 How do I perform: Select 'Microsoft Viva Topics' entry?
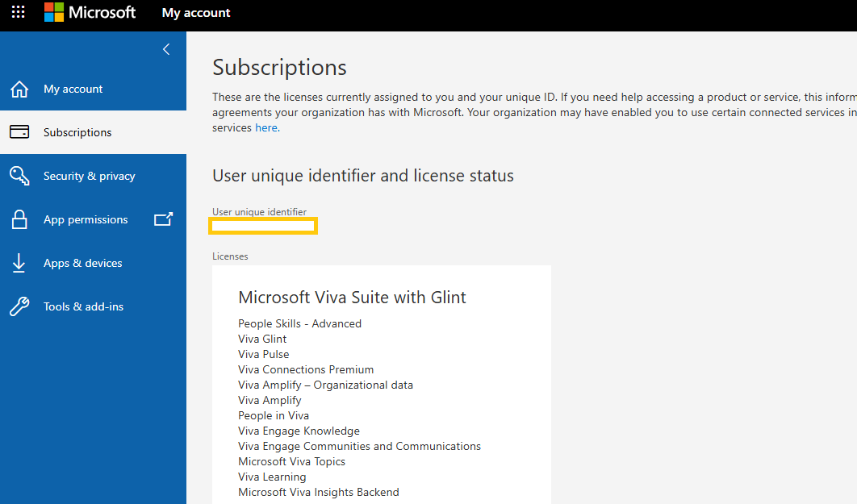point(292,461)
